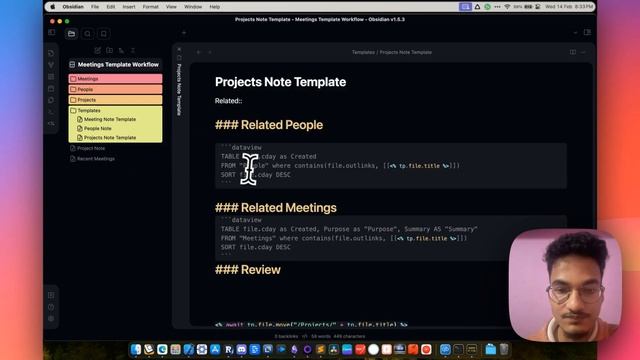Open the Edit menu

(111, 7)
